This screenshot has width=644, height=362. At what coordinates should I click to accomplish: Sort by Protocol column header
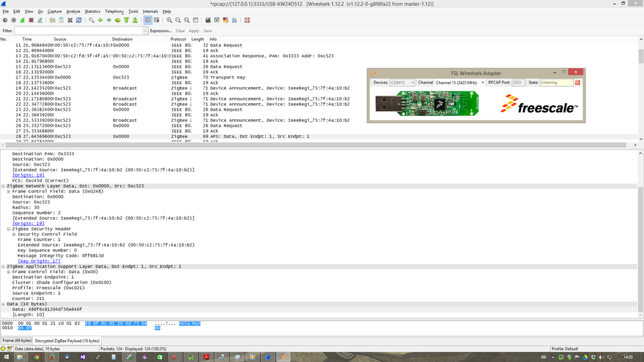pyautogui.click(x=179, y=39)
